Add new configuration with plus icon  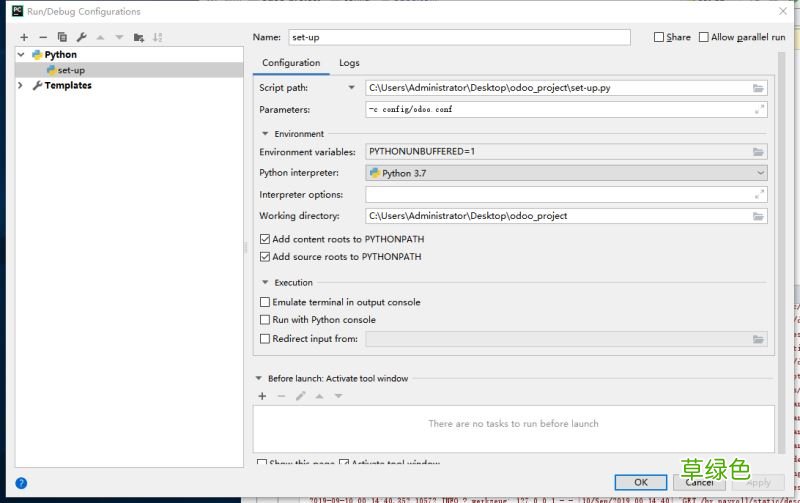[x=24, y=37]
